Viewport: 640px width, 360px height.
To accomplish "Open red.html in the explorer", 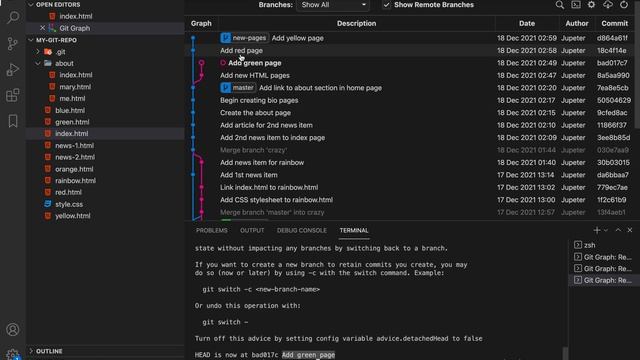I will coord(68,192).
